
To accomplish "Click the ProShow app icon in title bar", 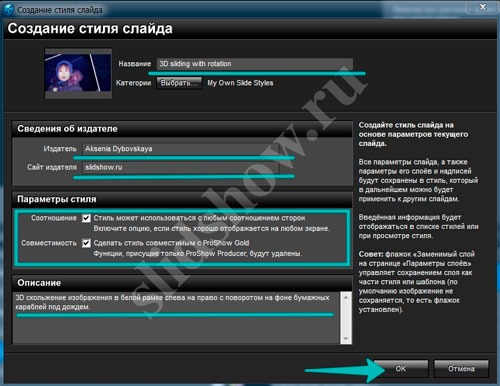I will click(9, 9).
